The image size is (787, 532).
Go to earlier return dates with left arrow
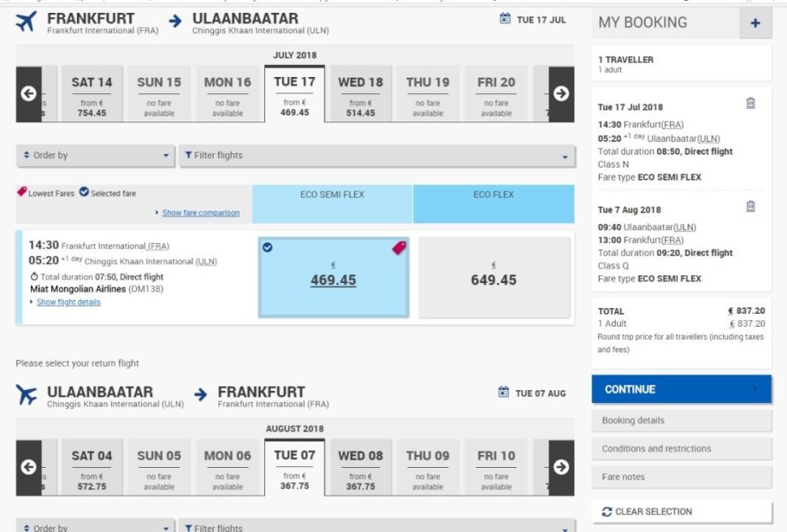tap(28, 467)
